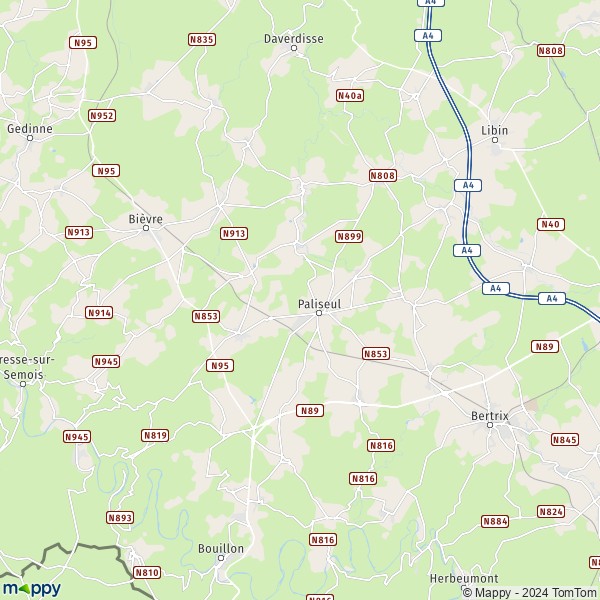Select the N835 road shield
This screenshot has width=600, height=600.
(202, 39)
